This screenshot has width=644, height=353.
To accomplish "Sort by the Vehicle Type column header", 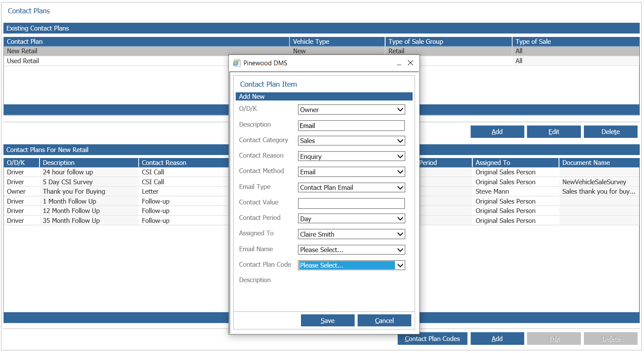I will pos(337,42).
